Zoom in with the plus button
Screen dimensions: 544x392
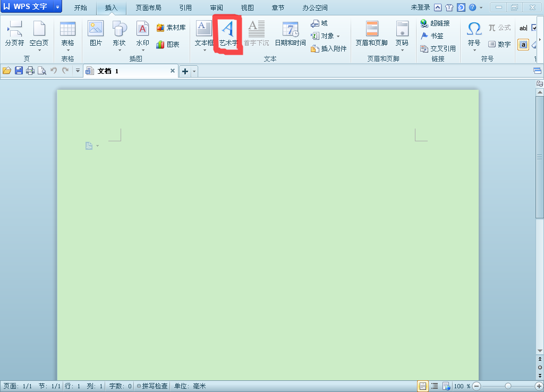pos(539,386)
